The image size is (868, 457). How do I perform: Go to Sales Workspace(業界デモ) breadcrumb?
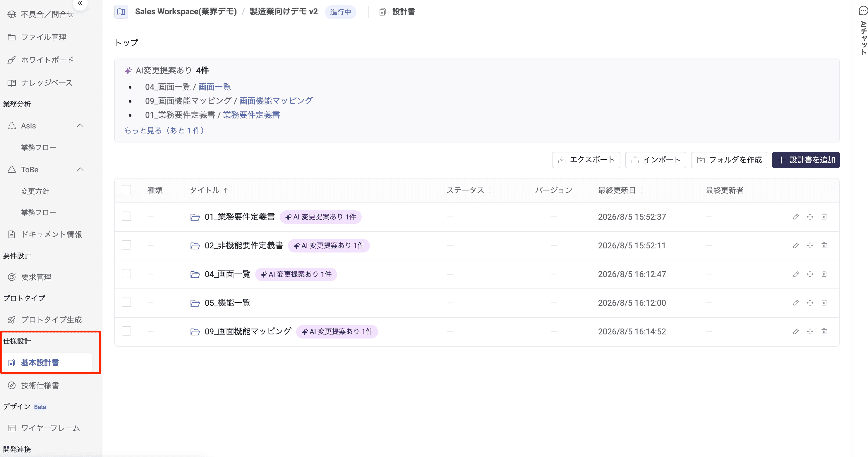[186, 12]
